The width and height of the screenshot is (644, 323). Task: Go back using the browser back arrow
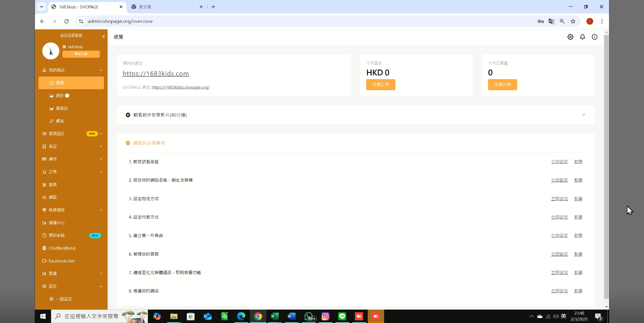click(42, 21)
